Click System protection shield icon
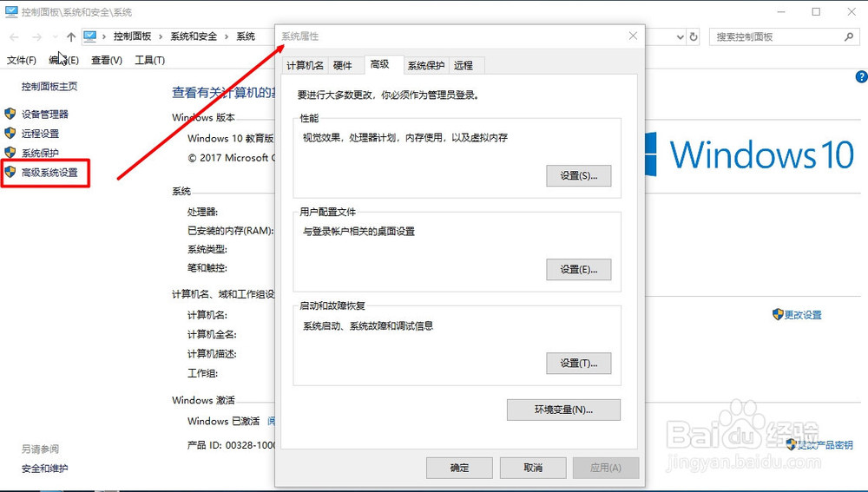 tap(10, 152)
